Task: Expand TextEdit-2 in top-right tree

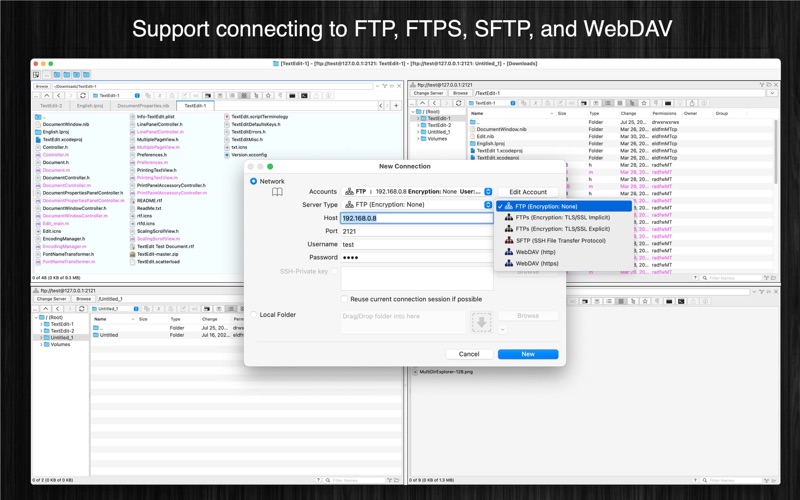Action: 418,125
